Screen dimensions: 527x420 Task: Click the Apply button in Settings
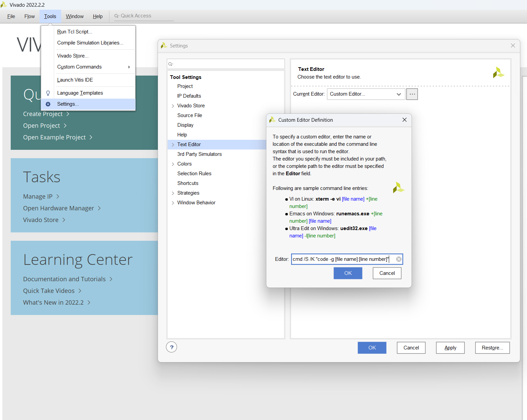tap(450, 348)
